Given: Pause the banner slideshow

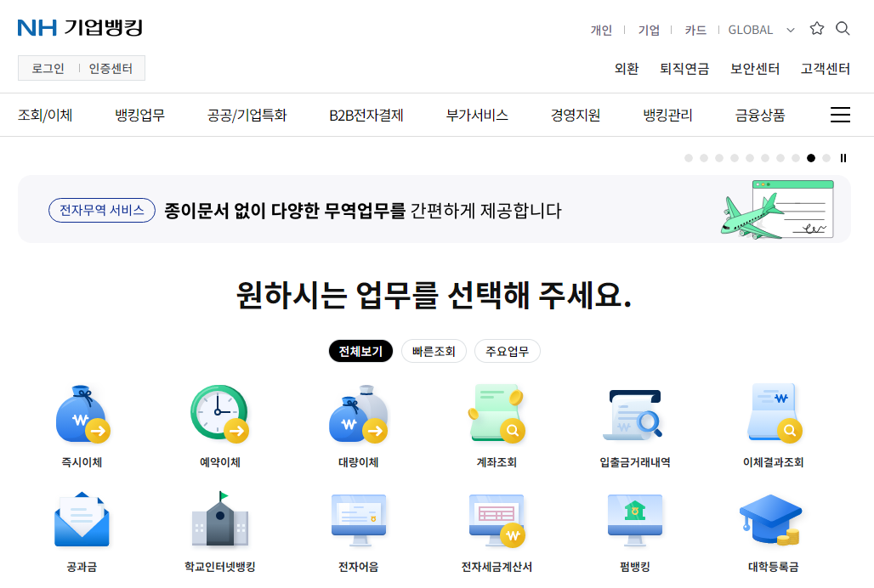Looking at the screenshot, I should 843,158.
